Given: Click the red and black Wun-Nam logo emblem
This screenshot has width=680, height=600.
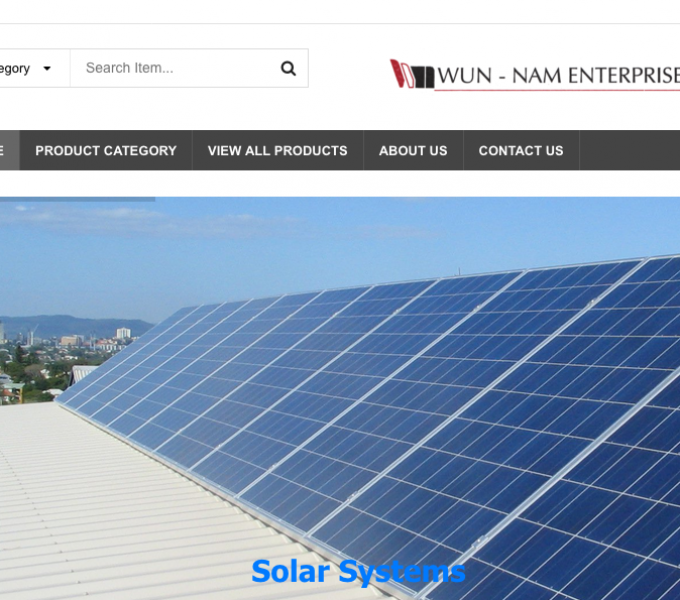Looking at the screenshot, I should (x=412, y=74).
